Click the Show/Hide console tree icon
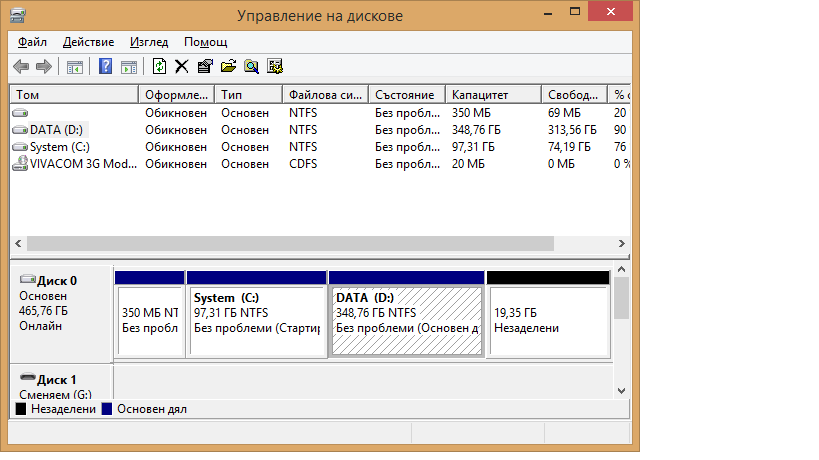 click(x=75, y=67)
